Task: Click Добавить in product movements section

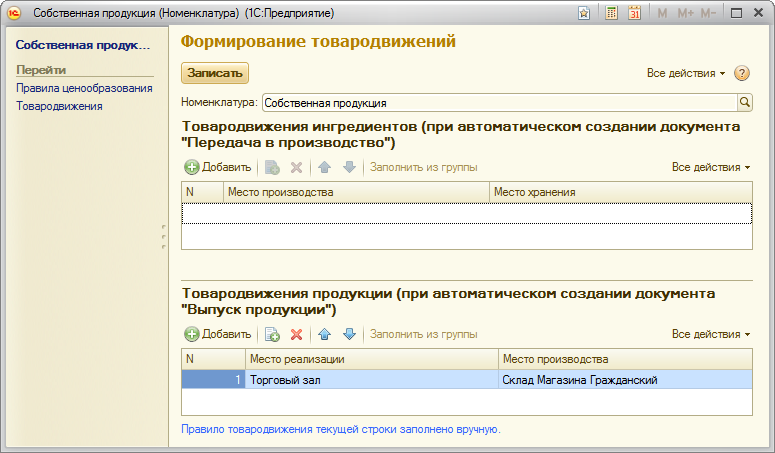Action: [x=218, y=334]
